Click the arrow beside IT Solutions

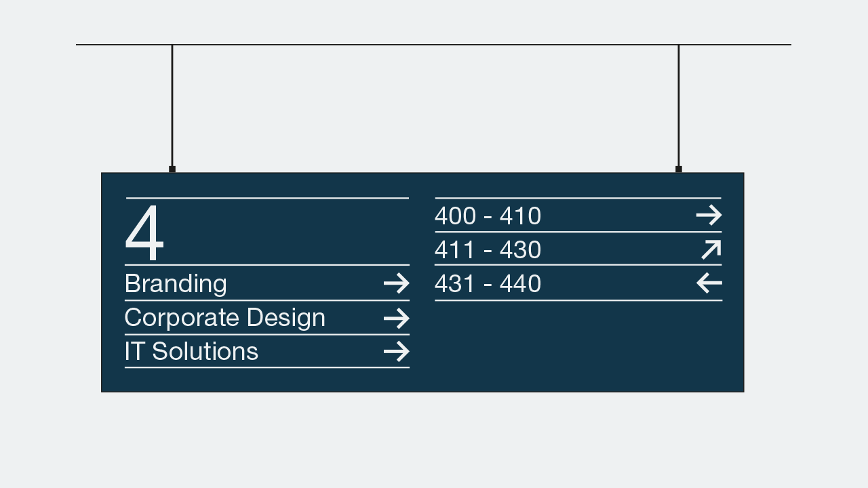tap(397, 351)
